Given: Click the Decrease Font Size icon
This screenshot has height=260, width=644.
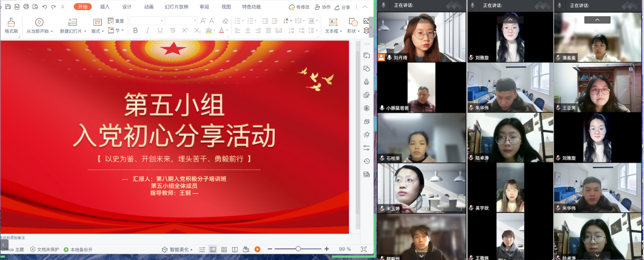Looking at the screenshot, I should coord(212,21).
